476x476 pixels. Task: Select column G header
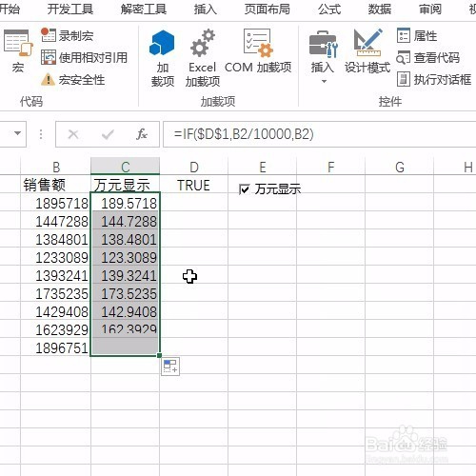pos(400,167)
